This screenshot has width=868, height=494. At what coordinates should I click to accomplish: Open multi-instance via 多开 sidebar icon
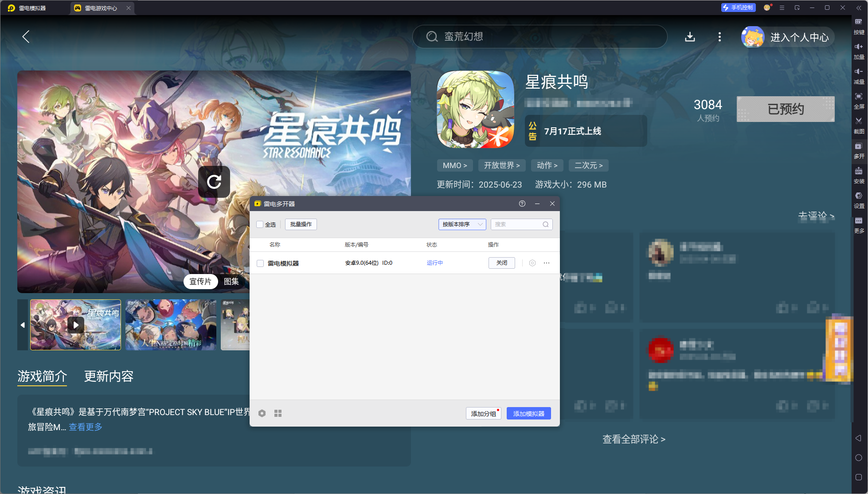coord(859,151)
